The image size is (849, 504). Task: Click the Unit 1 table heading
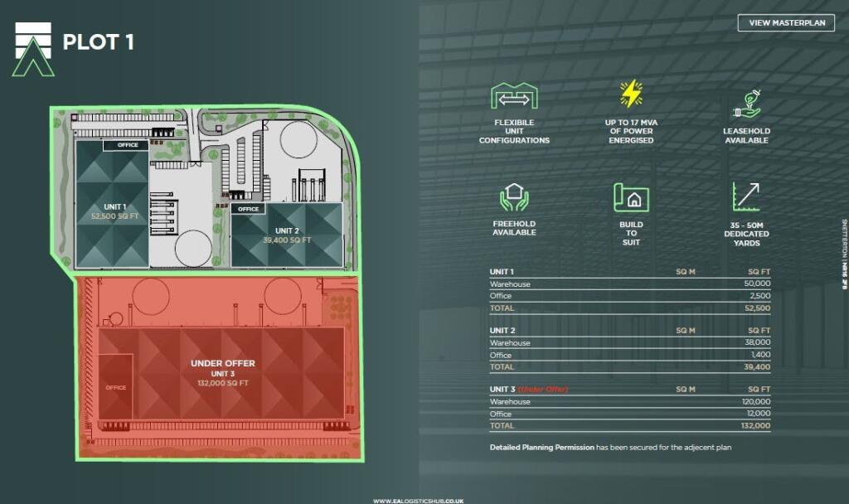(502, 272)
